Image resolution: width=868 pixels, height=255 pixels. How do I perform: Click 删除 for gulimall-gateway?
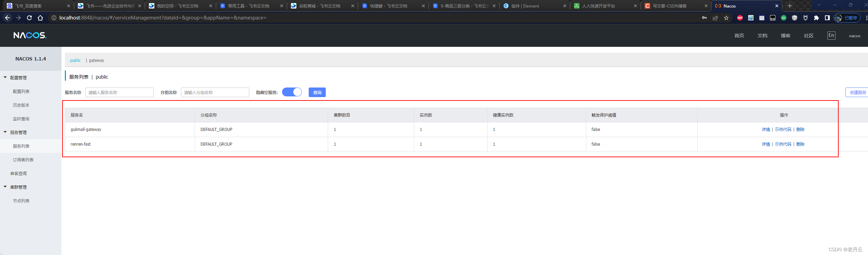tap(800, 130)
